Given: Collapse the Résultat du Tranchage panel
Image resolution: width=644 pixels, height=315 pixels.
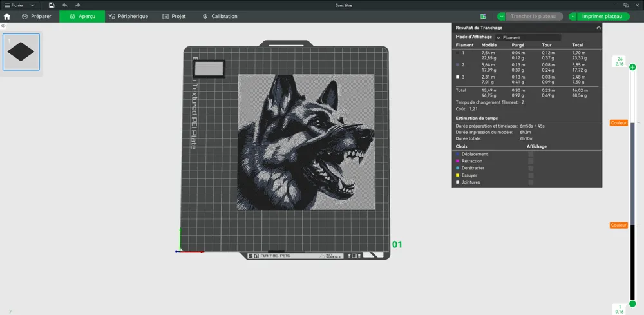Looking at the screenshot, I should [598, 28].
